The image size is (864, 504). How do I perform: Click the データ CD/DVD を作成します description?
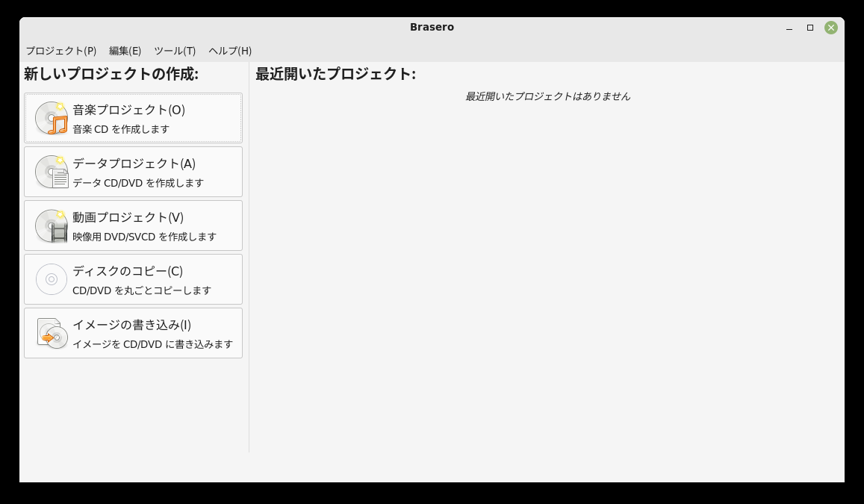pos(138,183)
